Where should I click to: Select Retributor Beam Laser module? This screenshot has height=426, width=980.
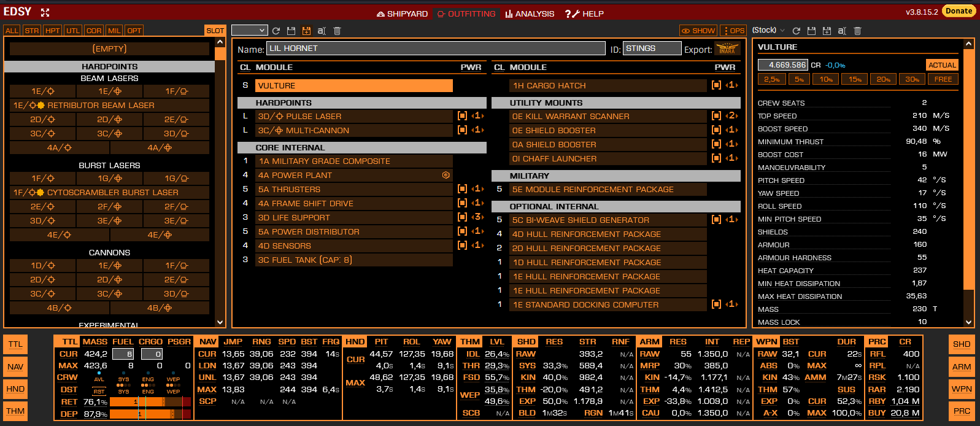[109, 106]
